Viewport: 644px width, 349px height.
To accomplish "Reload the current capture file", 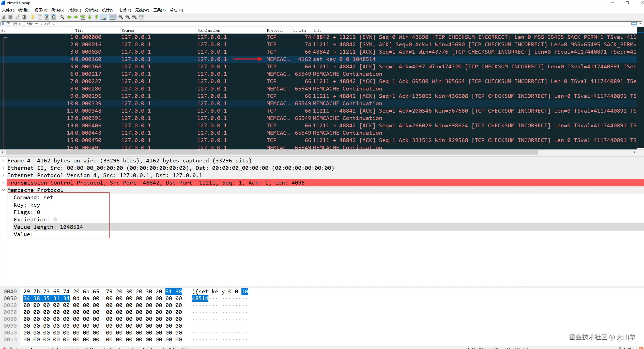I will pyautogui.click(x=54, y=17).
